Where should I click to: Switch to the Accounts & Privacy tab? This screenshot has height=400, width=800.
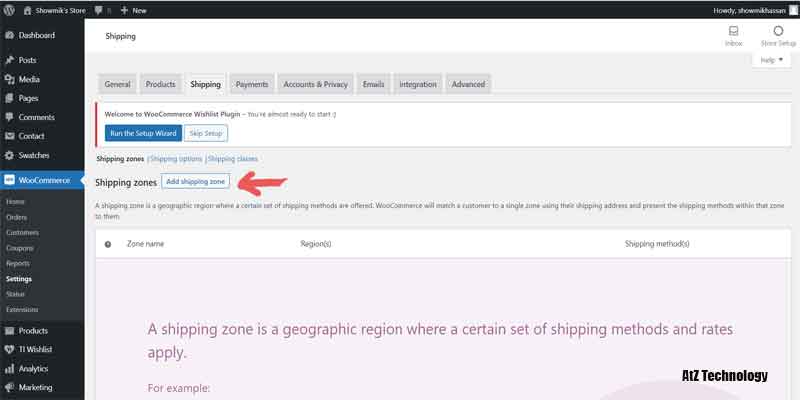coord(315,84)
